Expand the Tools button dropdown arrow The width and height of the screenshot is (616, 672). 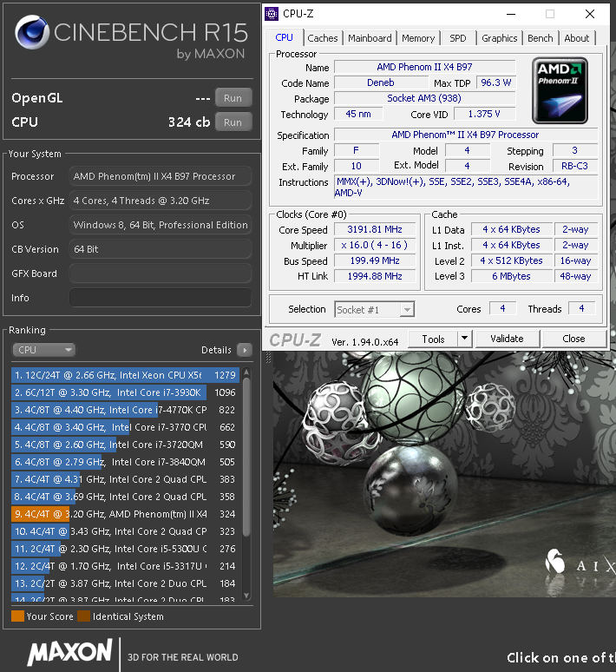coord(464,339)
